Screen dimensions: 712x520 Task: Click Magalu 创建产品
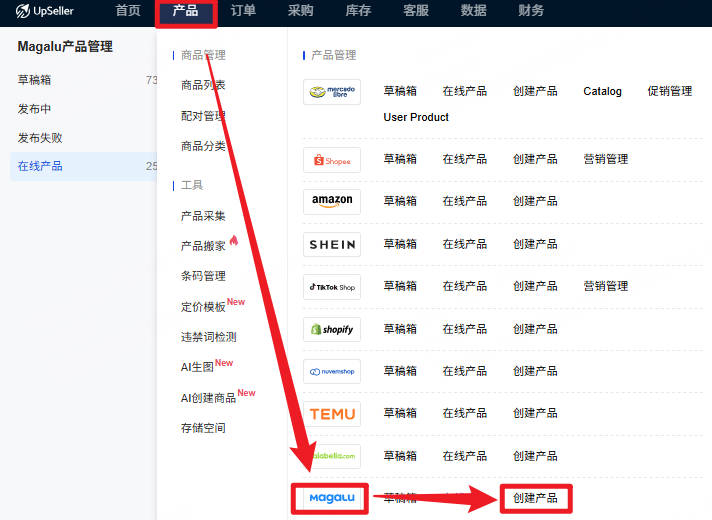[535, 498]
